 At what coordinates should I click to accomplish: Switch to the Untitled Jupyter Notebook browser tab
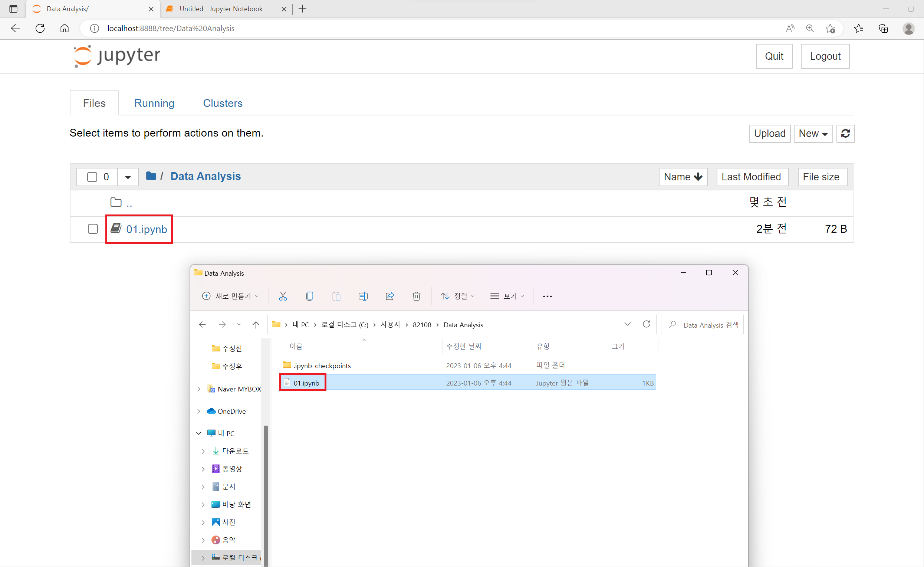221,9
